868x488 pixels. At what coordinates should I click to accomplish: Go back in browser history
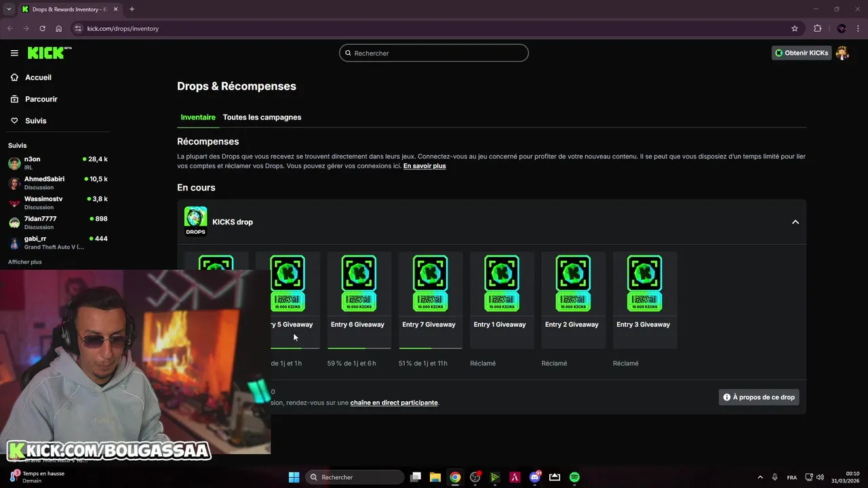(10, 28)
